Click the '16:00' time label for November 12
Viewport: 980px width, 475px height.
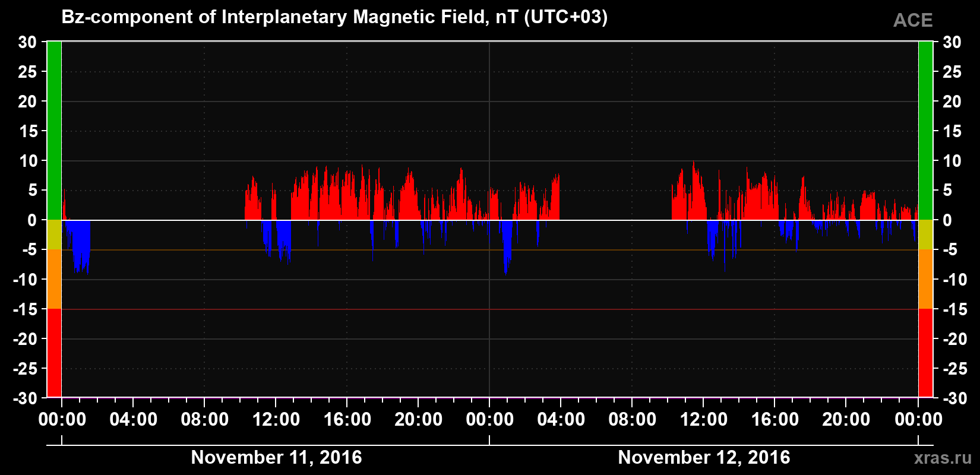click(x=775, y=420)
